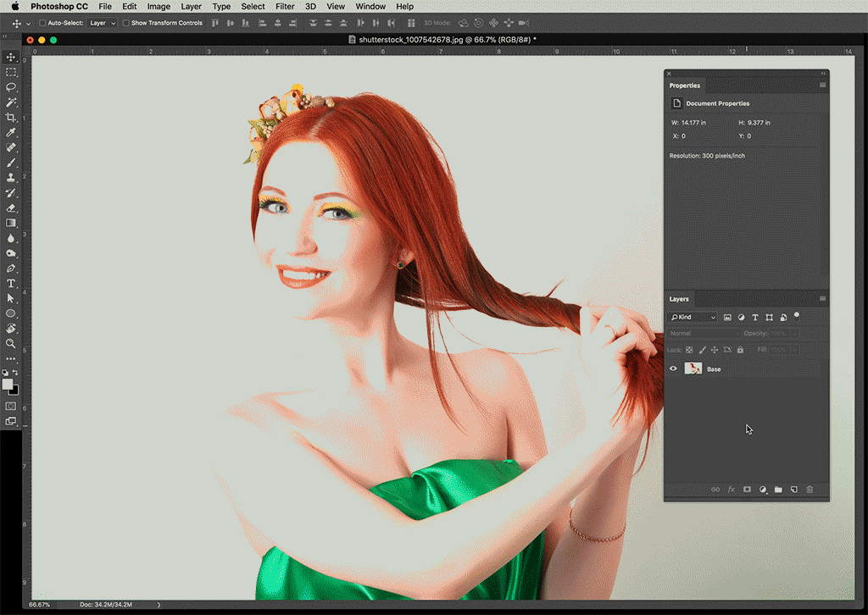The width and height of the screenshot is (868, 615).
Task: Open the Kind filter dropdown
Action: coord(693,317)
